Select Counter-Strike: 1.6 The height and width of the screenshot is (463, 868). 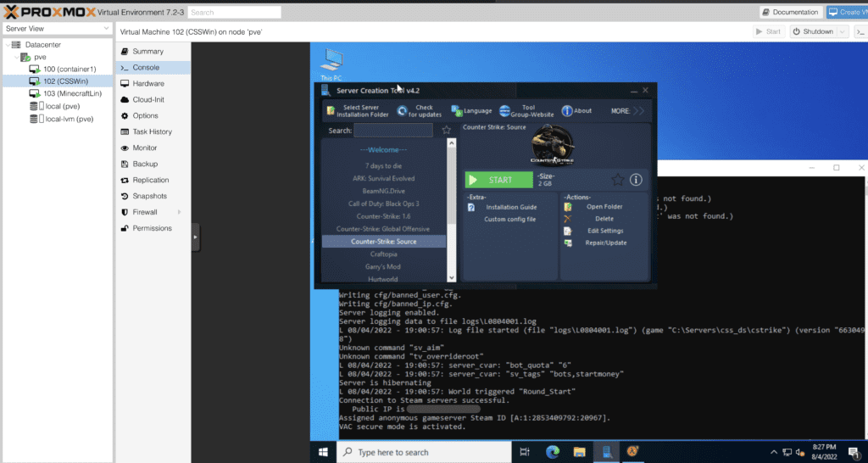click(383, 216)
